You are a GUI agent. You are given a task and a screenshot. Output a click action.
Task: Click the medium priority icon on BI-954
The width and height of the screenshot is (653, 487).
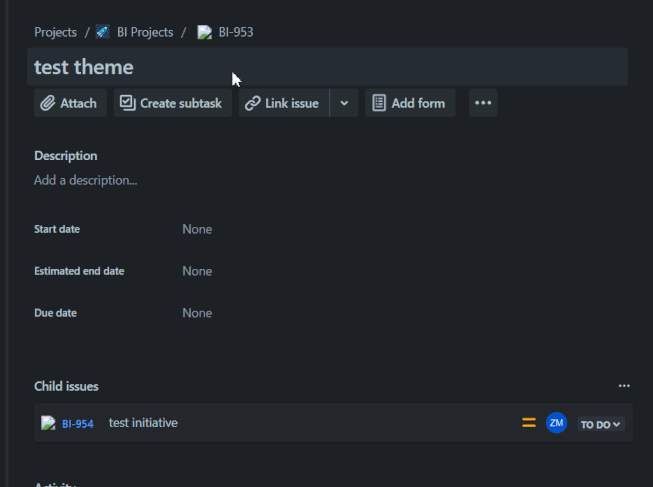(x=529, y=423)
